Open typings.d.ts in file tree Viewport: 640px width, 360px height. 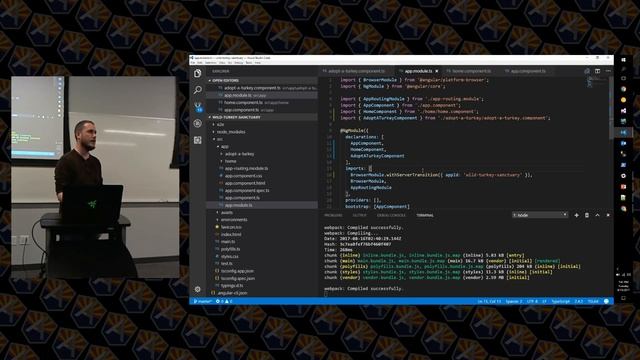click(231, 286)
